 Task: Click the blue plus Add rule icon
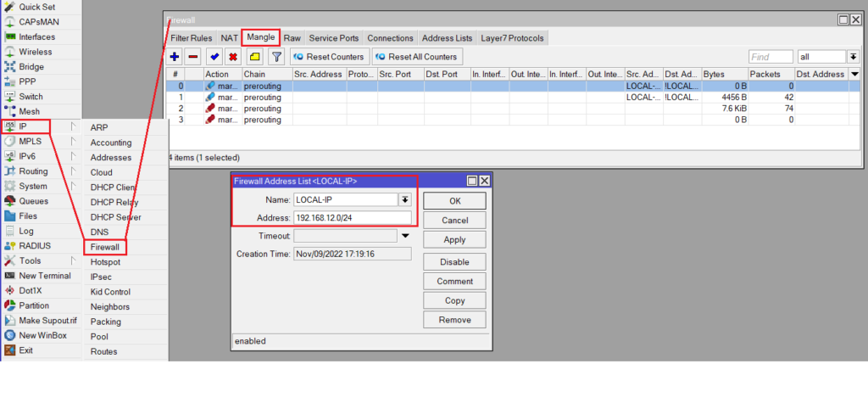175,57
